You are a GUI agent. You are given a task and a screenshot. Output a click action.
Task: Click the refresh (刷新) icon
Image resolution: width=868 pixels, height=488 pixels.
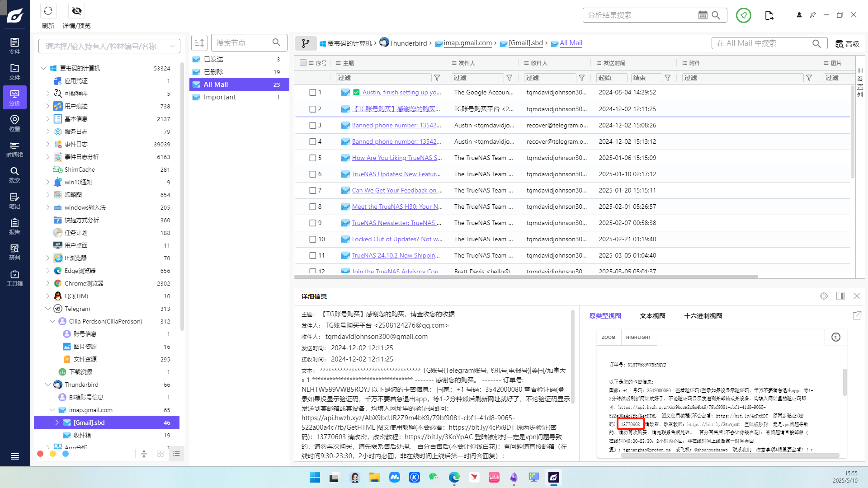[48, 11]
